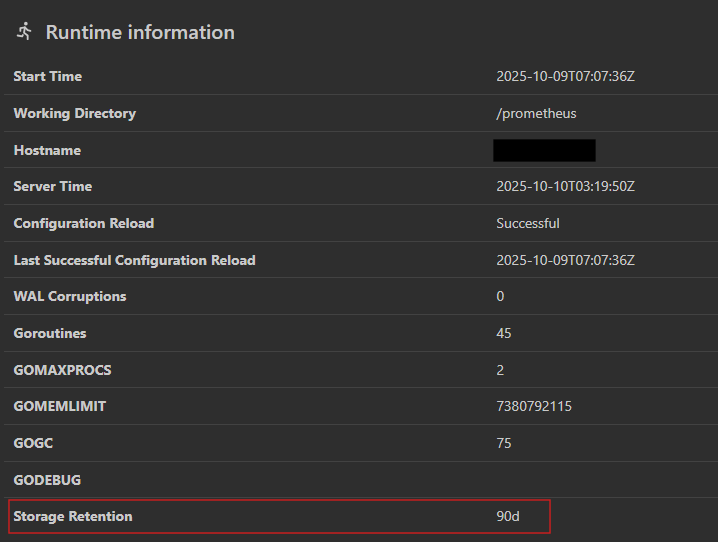
Task: Click the Start Time value 2025-10-09T07:07:36Z
Action: [565, 77]
